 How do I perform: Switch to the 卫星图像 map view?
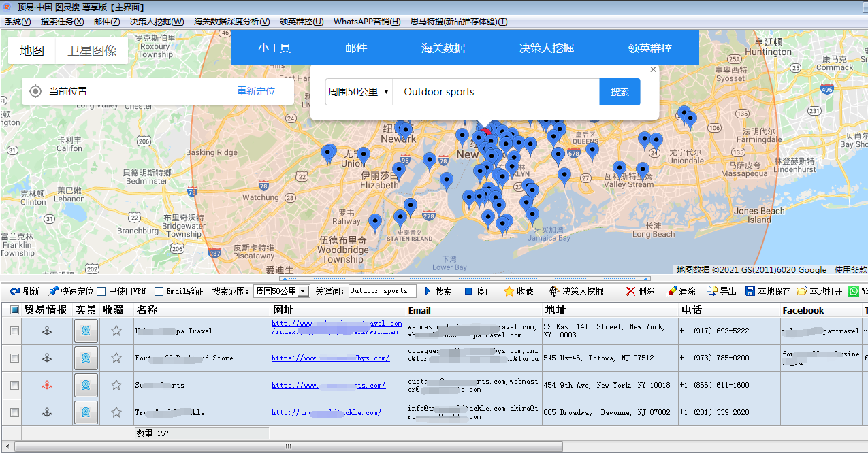pyautogui.click(x=92, y=50)
